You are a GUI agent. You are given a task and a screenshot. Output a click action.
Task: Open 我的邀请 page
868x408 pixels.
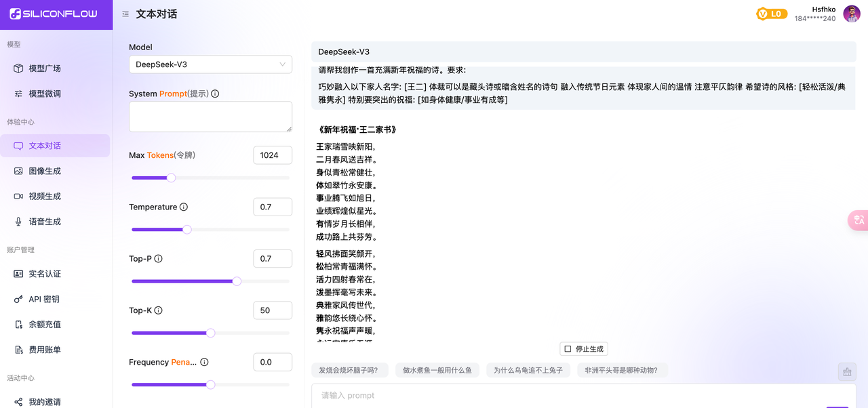(x=56, y=402)
